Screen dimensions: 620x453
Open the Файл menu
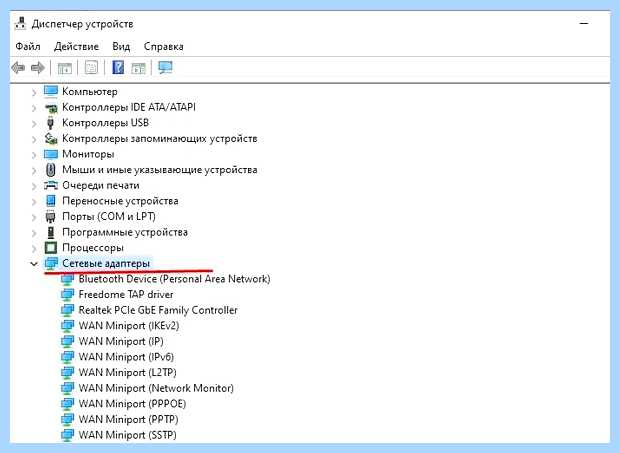click(x=28, y=47)
